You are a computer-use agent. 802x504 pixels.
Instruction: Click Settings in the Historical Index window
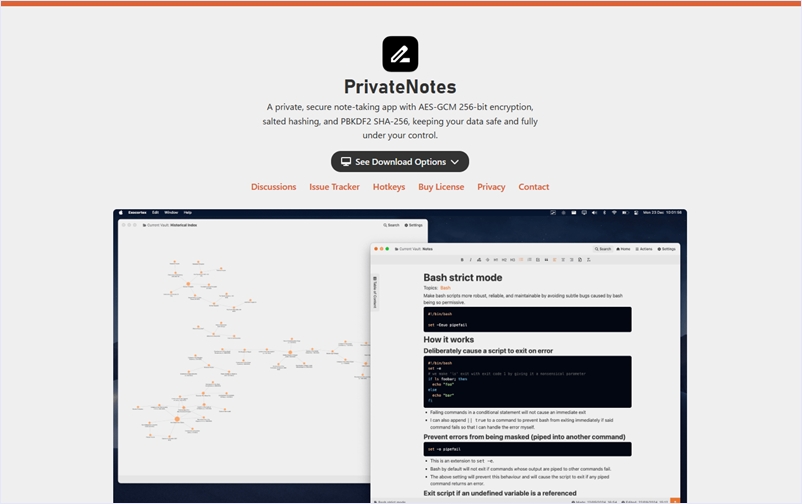pos(414,225)
